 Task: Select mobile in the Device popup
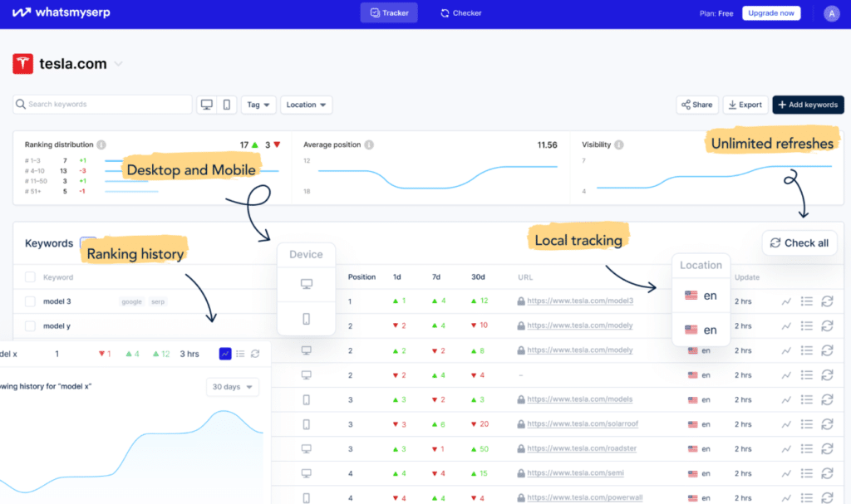point(306,319)
